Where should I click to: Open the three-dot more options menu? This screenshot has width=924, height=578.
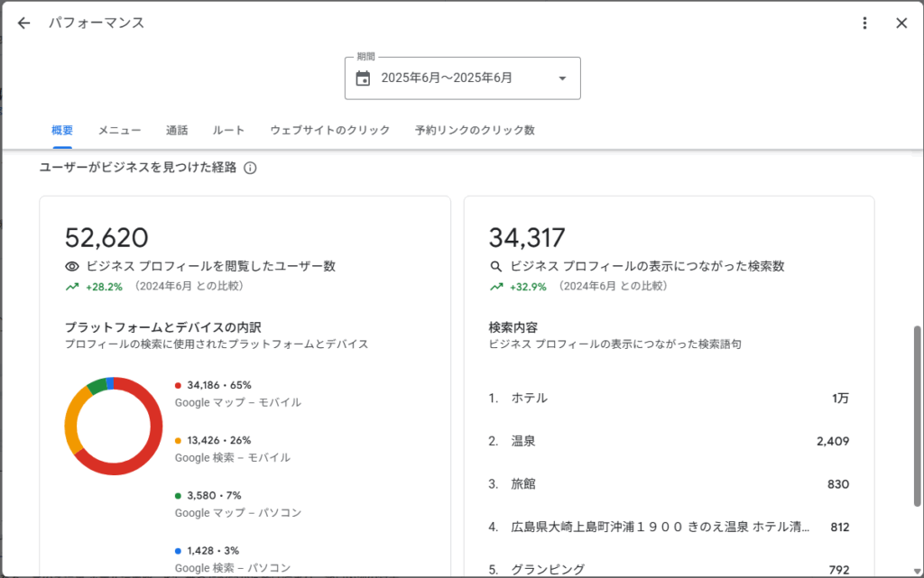(864, 23)
